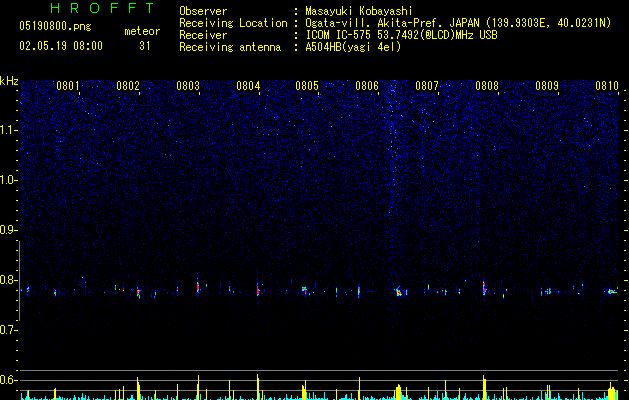629x400 pixels.
Task: Click the meteor count value 31
Action: (x=145, y=46)
